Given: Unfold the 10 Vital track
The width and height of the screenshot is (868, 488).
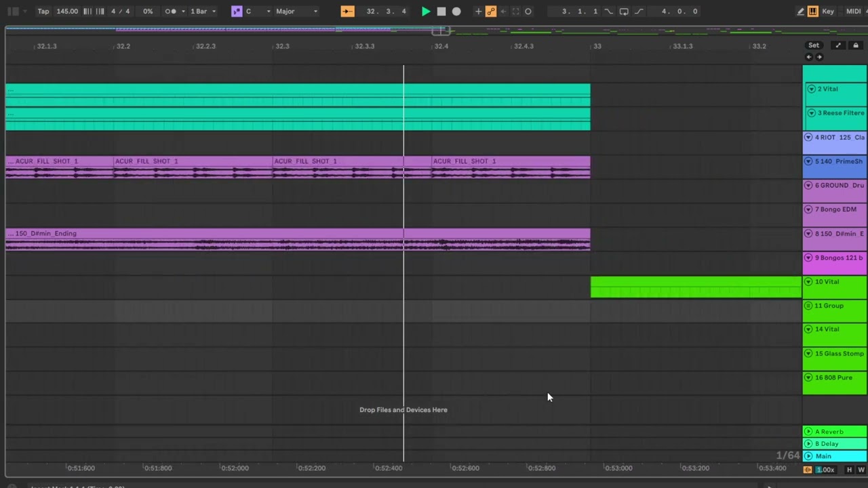Looking at the screenshot, I should [x=808, y=282].
